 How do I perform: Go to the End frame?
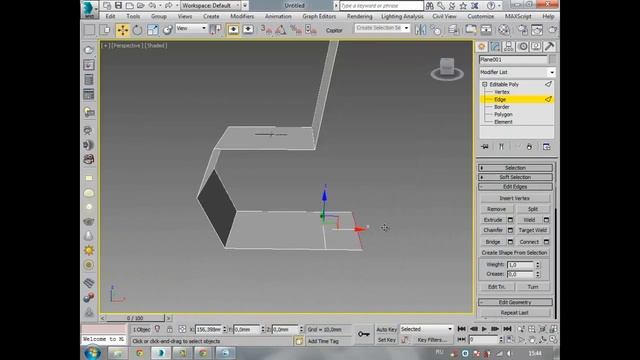point(507,329)
